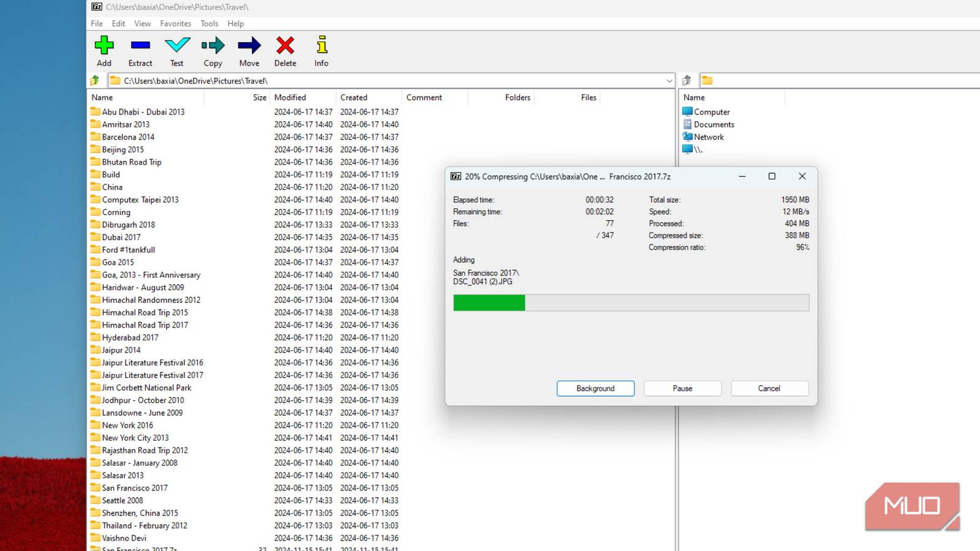This screenshot has height=551, width=980.
Task: Open the Tools menu
Action: click(x=209, y=23)
